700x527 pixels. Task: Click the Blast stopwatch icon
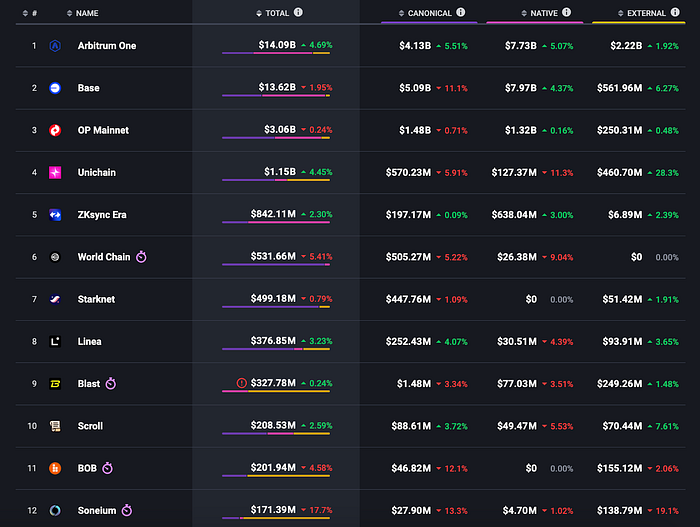coord(111,384)
